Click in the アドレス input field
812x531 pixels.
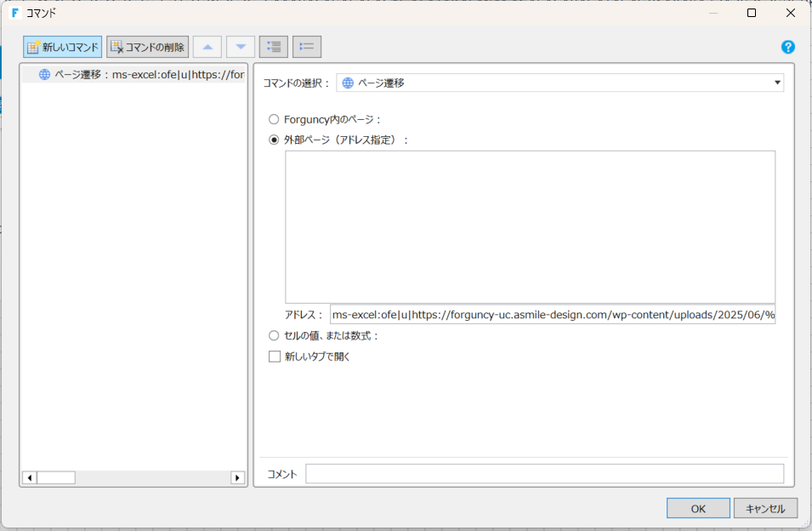(552, 314)
